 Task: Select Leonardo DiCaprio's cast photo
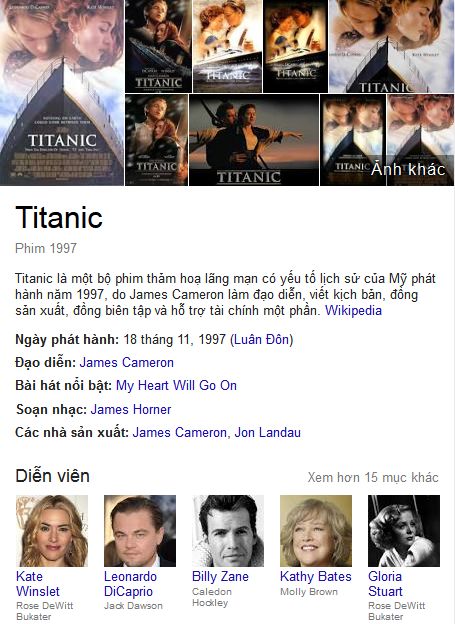140,531
